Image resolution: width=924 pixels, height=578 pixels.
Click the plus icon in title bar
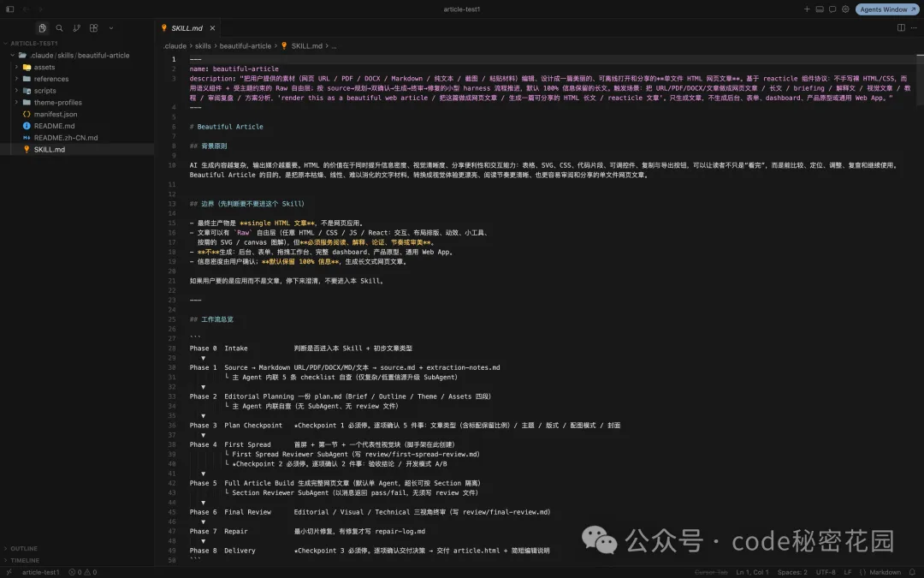pyautogui.click(x=807, y=9)
